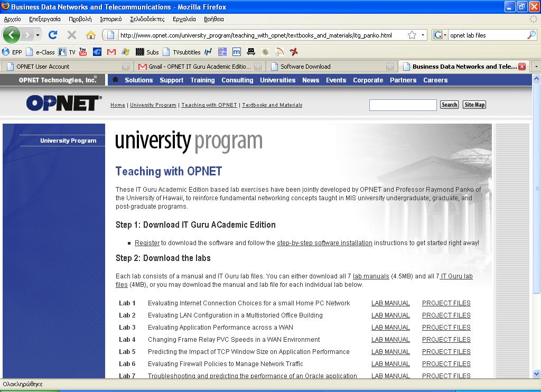
Task: Open step-by-step software installation link
Action: tap(324, 243)
